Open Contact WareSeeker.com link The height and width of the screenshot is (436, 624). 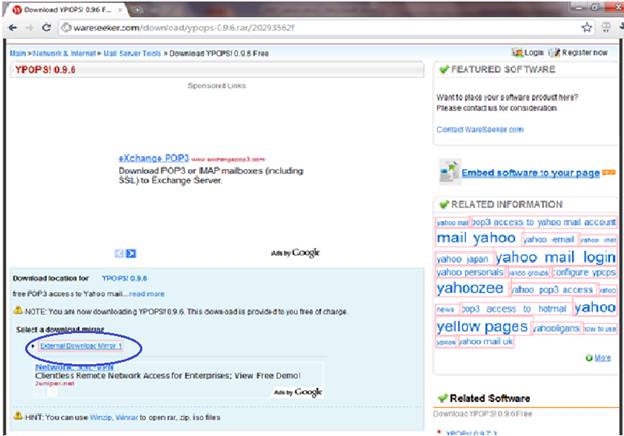480,129
